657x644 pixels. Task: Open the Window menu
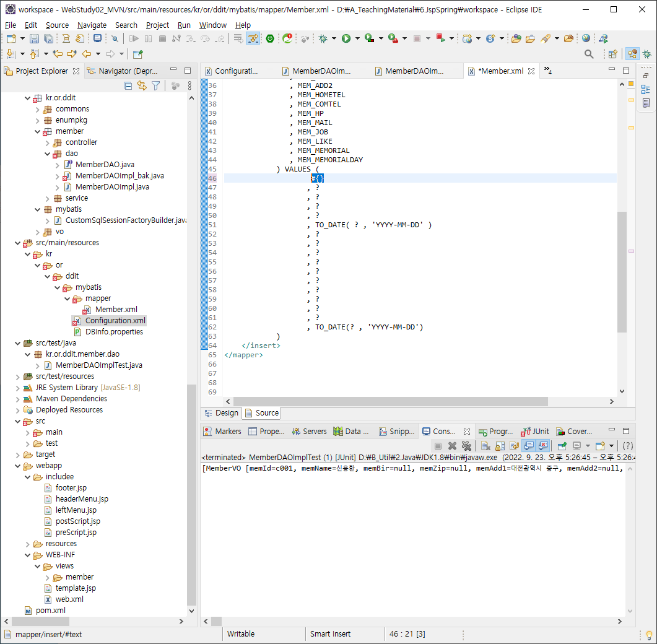pyautogui.click(x=212, y=25)
